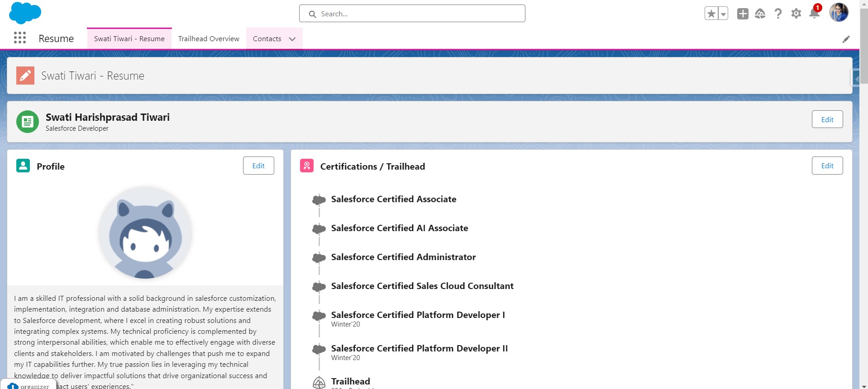
Task: Click Winter'20 under Platform Developer I
Action: (x=345, y=324)
